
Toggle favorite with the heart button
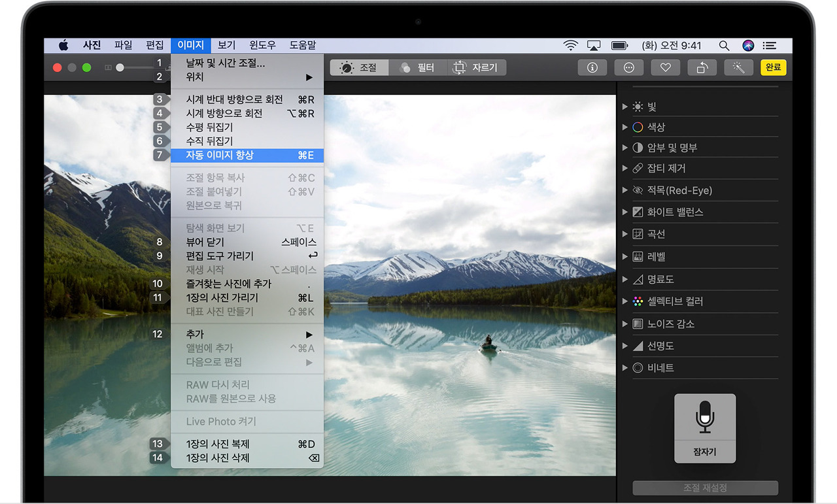pos(666,67)
